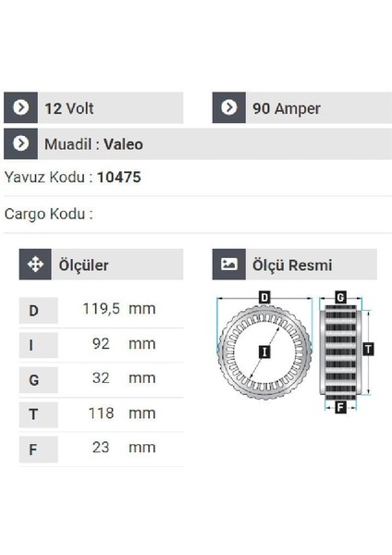Click the D label on stator diagram
The width and height of the screenshot is (392, 555).
(264, 298)
